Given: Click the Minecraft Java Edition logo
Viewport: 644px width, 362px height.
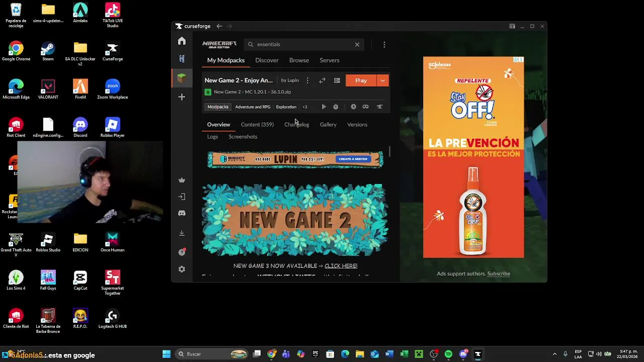Looking at the screenshot, I should coord(219,44).
